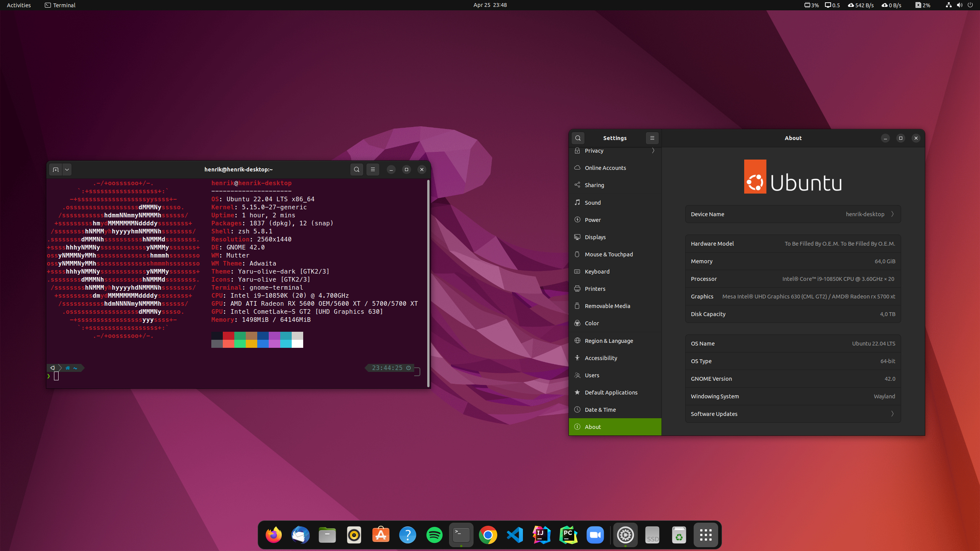
Task: Click the Settings search icon
Action: point(578,138)
